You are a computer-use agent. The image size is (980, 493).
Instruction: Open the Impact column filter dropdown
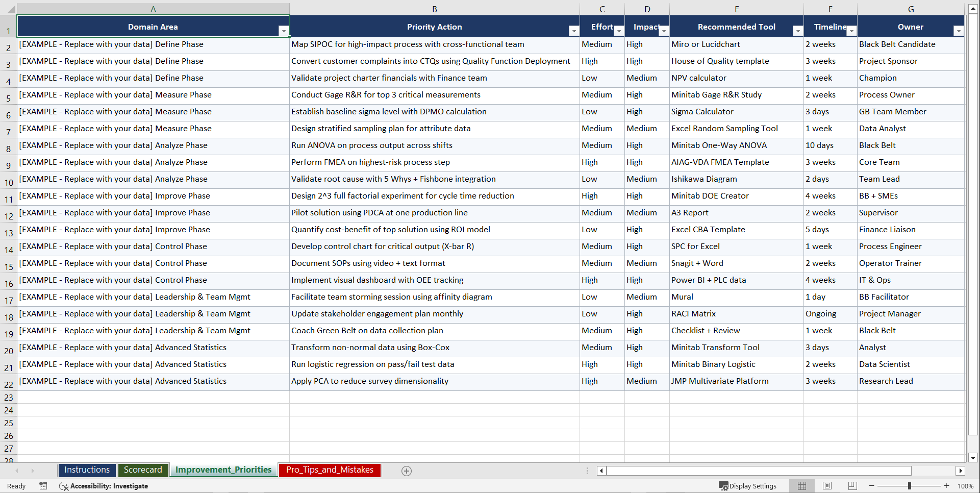pos(664,31)
